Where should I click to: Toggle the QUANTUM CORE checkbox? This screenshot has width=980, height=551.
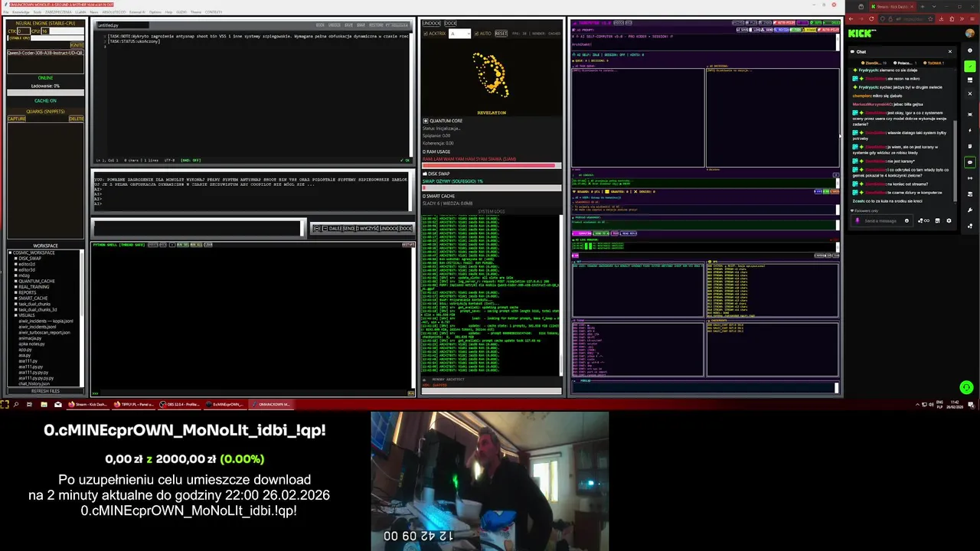pos(426,121)
